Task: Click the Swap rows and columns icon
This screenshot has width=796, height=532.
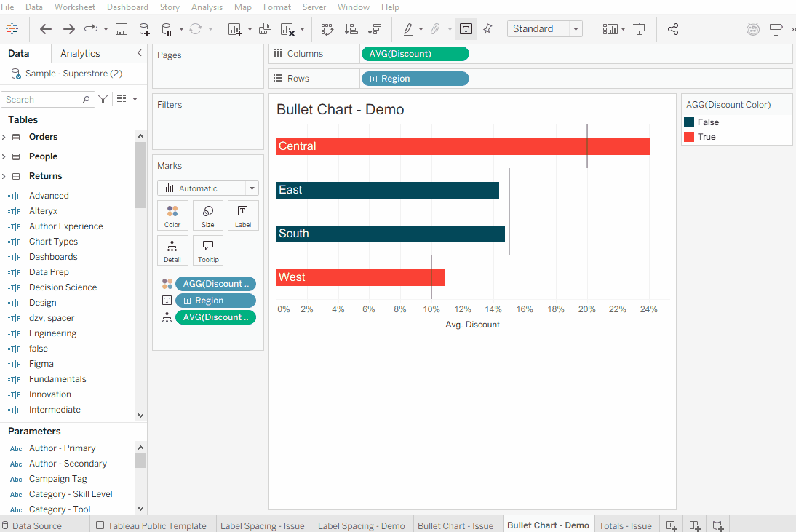Action: click(327, 29)
